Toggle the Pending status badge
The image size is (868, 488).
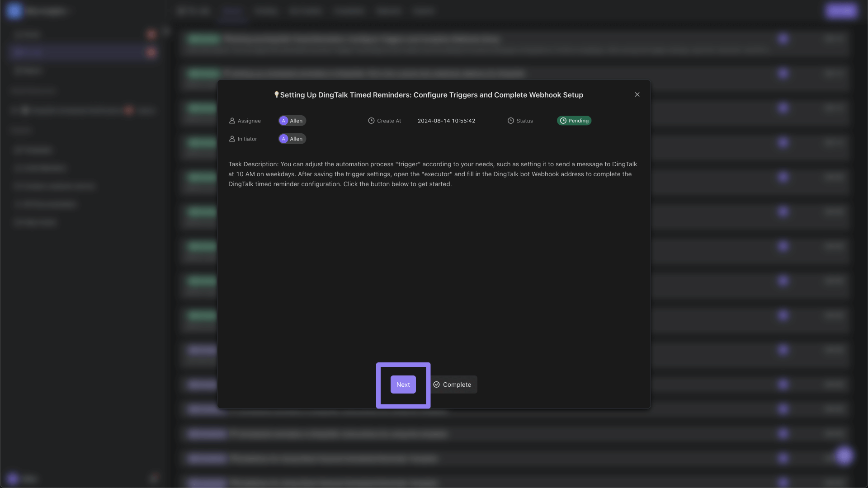(x=574, y=120)
